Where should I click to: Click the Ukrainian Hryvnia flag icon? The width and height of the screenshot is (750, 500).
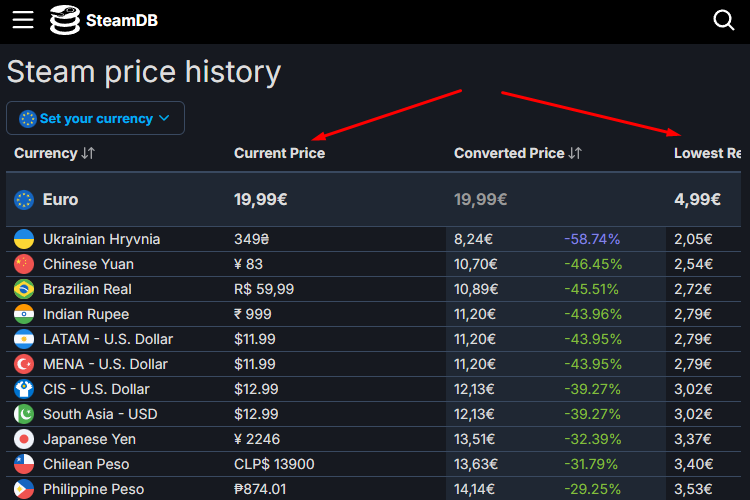24,239
